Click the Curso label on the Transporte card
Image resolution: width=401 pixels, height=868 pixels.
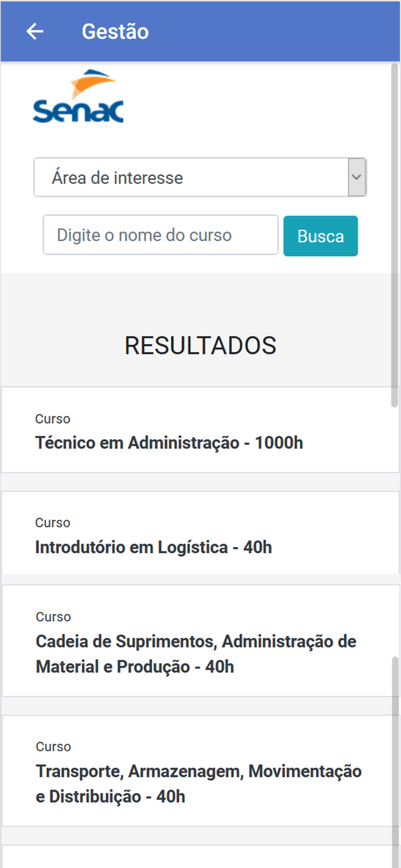pyautogui.click(x=52, y=746)
